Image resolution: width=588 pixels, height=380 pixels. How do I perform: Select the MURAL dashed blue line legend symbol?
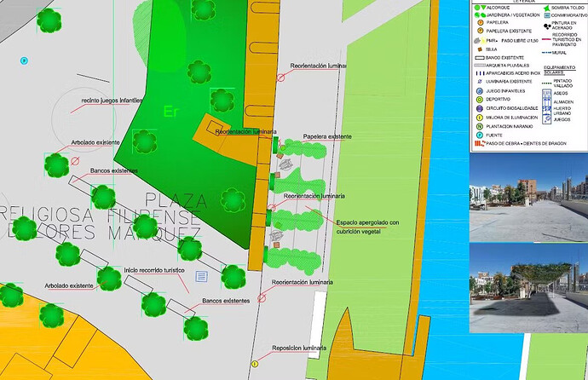(547, 53)
